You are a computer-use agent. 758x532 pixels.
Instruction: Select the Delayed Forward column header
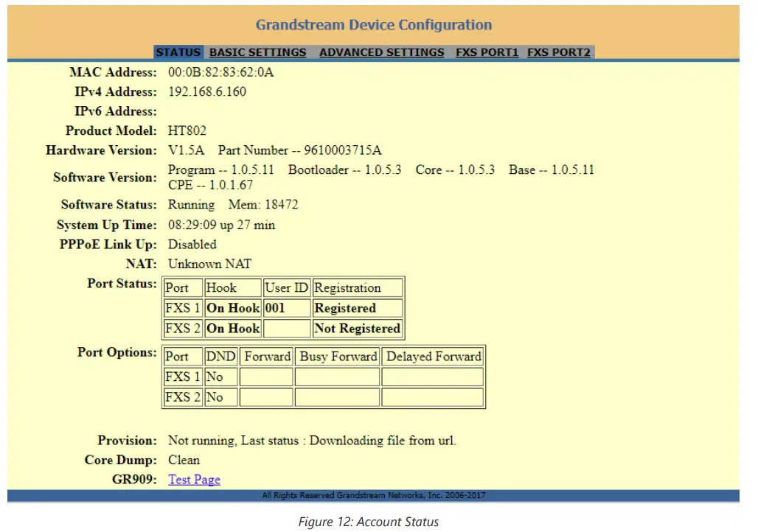pyautogui.click(x=432, y=356)
